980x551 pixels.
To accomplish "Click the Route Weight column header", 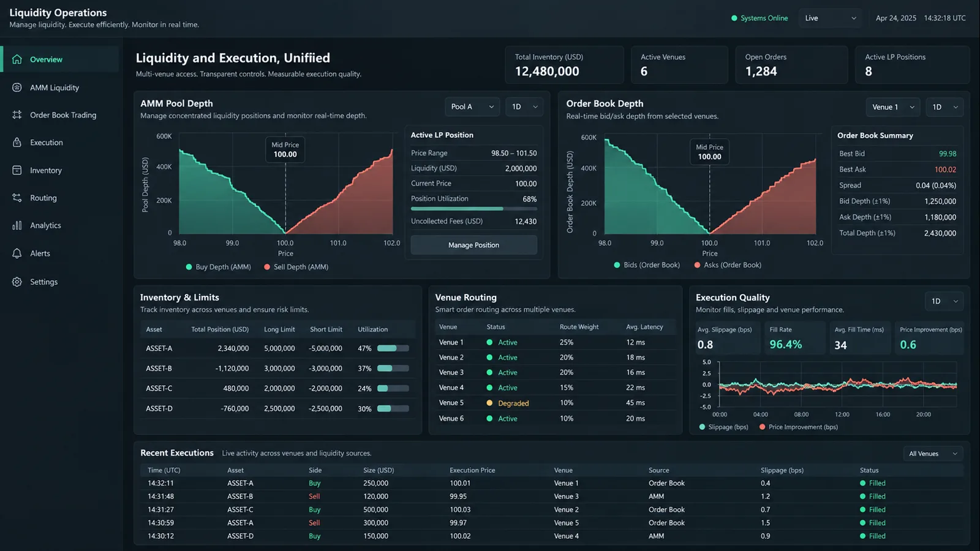I will (579, 327).
